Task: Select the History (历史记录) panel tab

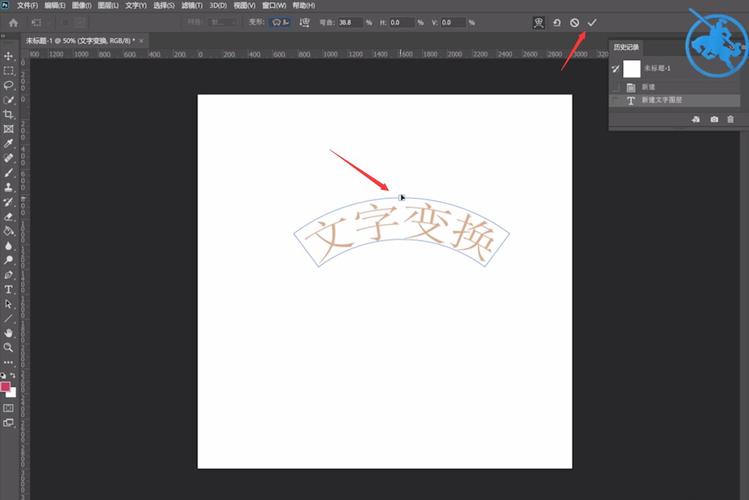Action: (626, 47)
